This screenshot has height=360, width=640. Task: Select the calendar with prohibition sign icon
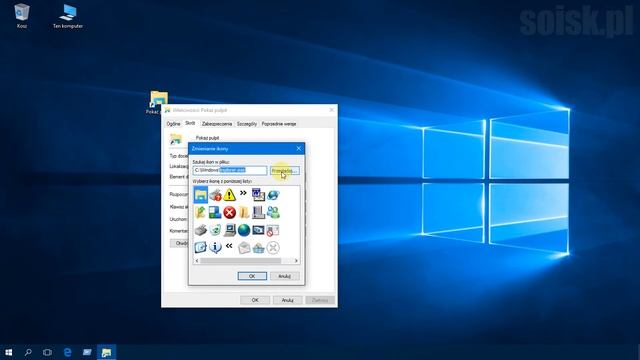[273, 230]
